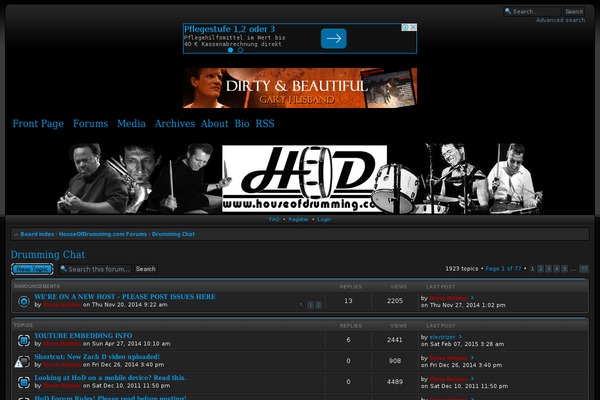Click the HoD houseofdrumming logo banner
The width and height of the screenshot is (600, 400).
click(x=300, y=178)
